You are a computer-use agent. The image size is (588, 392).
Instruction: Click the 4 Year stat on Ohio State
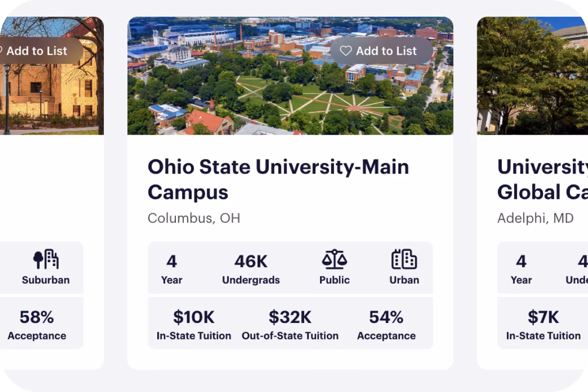[x=171, y=269]
